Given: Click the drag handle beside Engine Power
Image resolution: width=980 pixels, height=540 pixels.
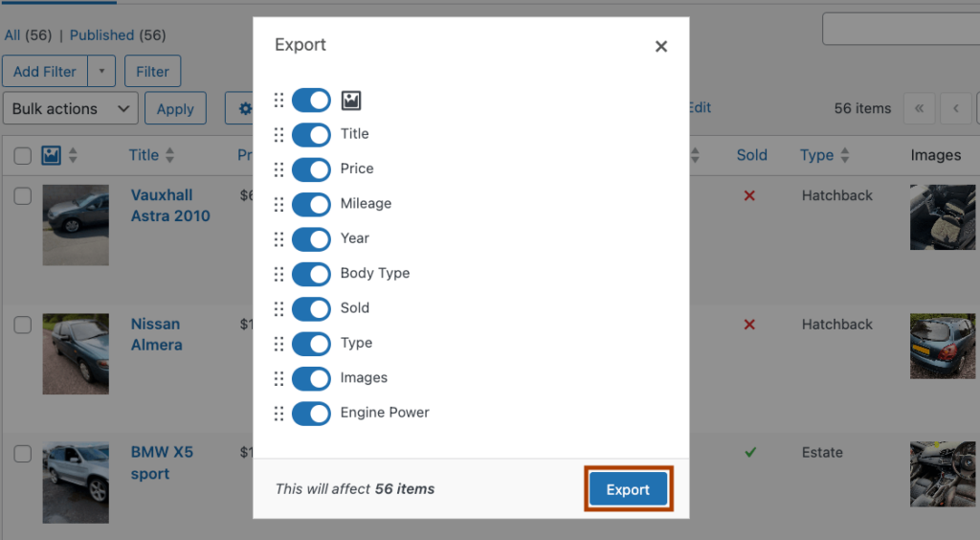Looking at the screenshot, I should [x=278, y=413].
